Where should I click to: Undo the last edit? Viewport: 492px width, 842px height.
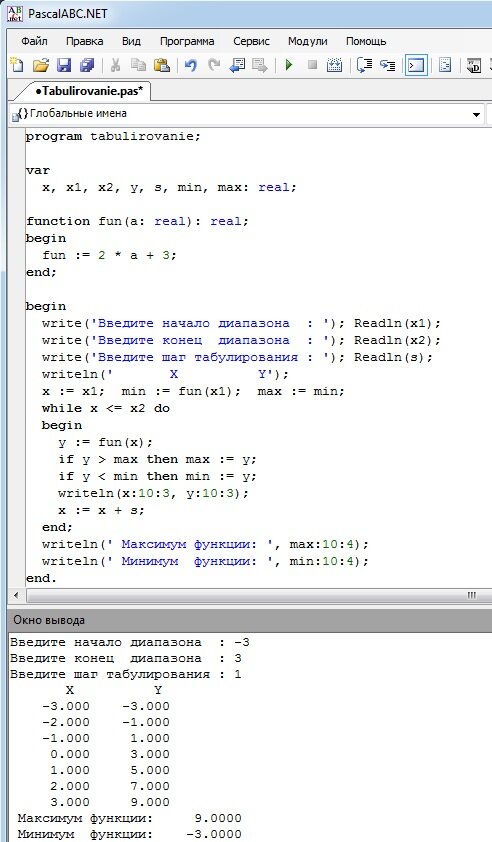click(190, 66)
